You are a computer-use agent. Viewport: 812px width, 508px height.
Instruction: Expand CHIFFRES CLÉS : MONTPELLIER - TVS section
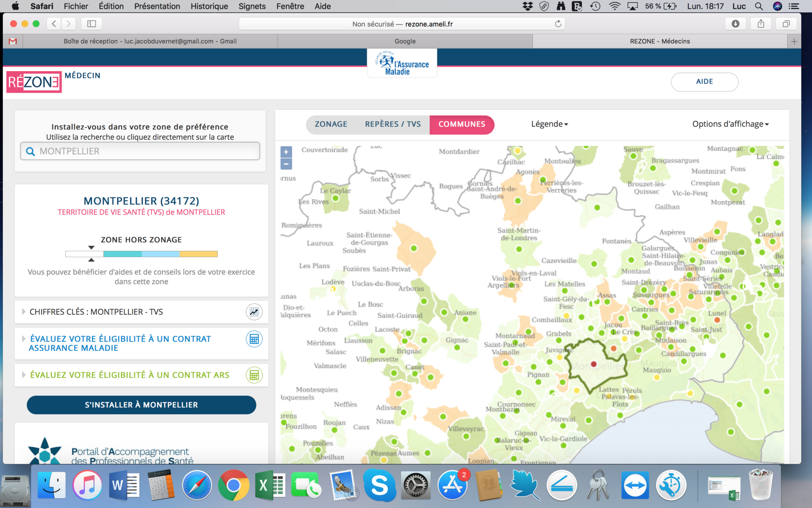tap(96, 312)
